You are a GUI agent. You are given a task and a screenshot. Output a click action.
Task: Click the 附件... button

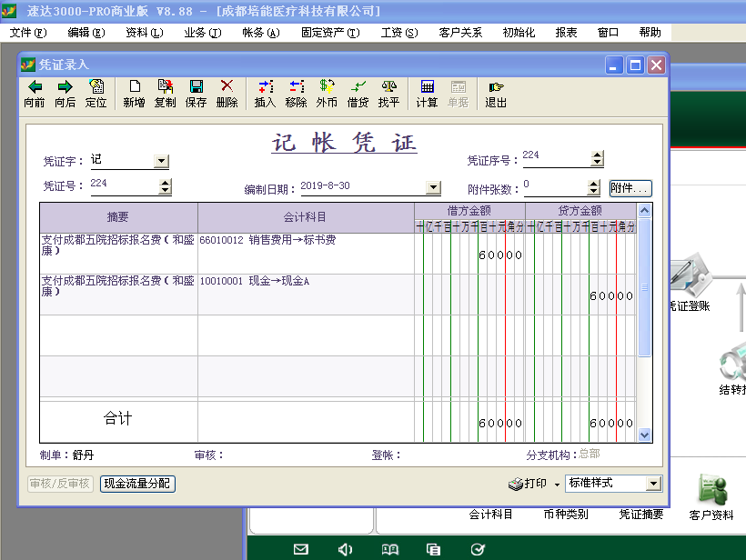pos(630,188)
